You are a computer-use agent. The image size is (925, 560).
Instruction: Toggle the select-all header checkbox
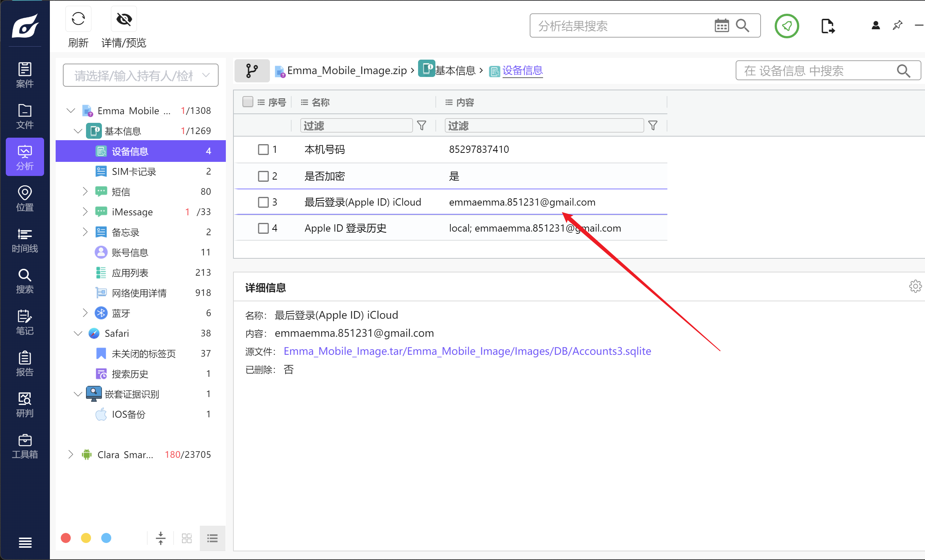(248, 102)
